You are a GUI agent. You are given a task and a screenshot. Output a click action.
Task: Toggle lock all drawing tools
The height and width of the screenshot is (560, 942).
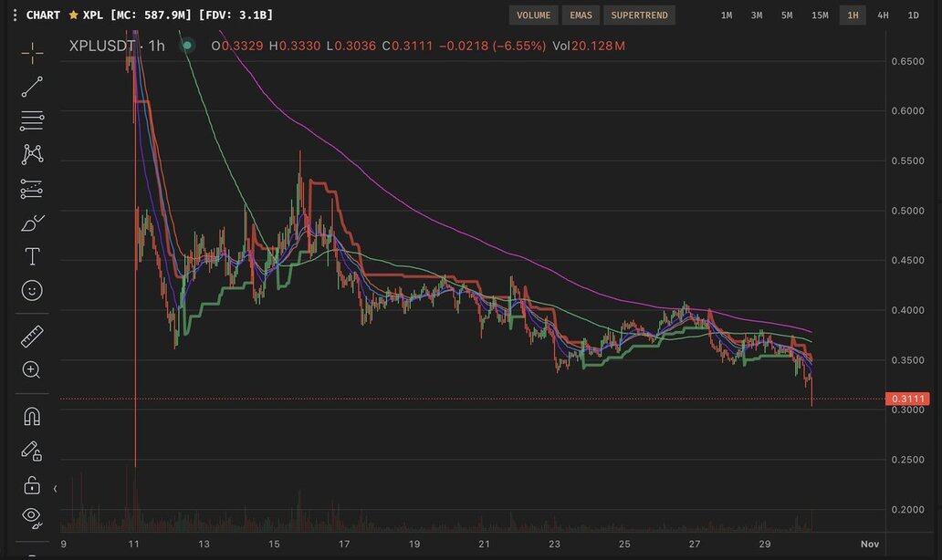tap(32, 484)
